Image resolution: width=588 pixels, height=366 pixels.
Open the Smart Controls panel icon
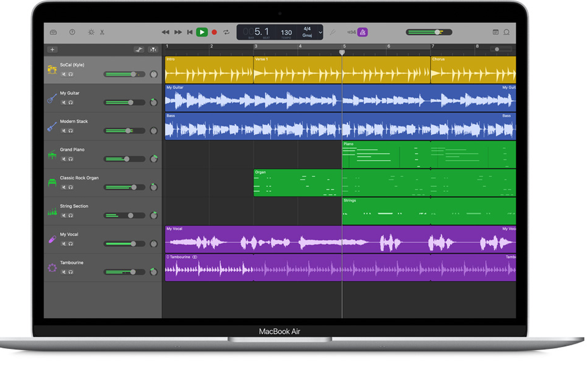92,32
